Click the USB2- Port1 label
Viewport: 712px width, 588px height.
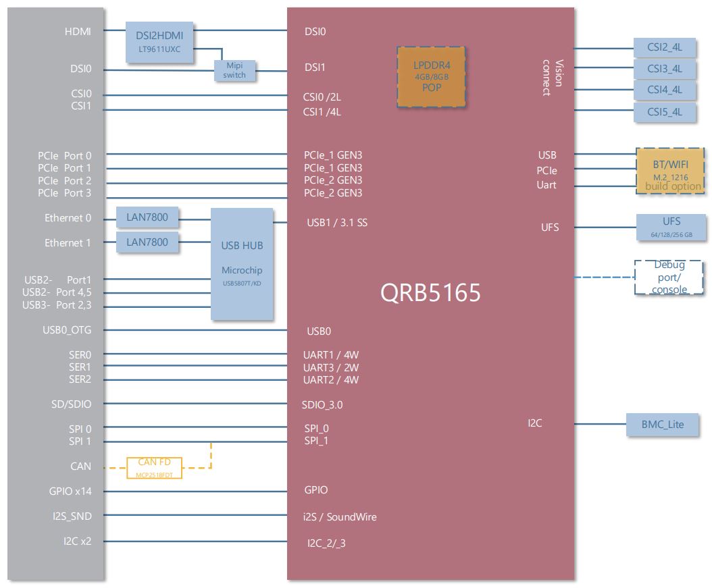(x=57, y=279)
